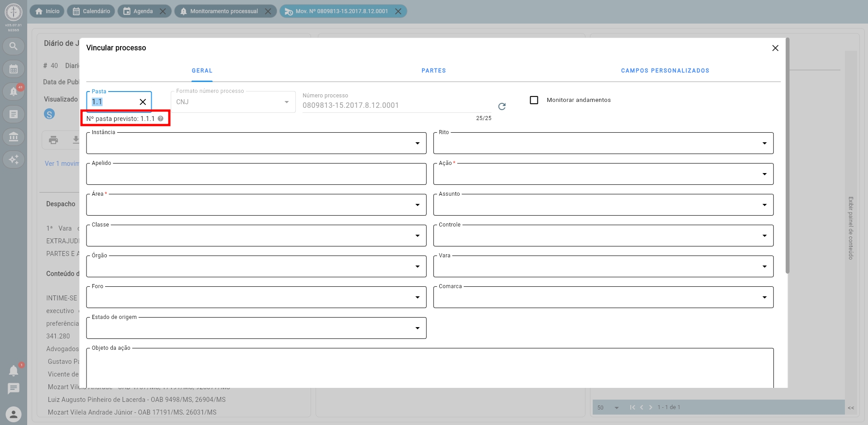Open the notifications bell in the sidebar bottom
The image size is (868, 425).
pos(14,371)
